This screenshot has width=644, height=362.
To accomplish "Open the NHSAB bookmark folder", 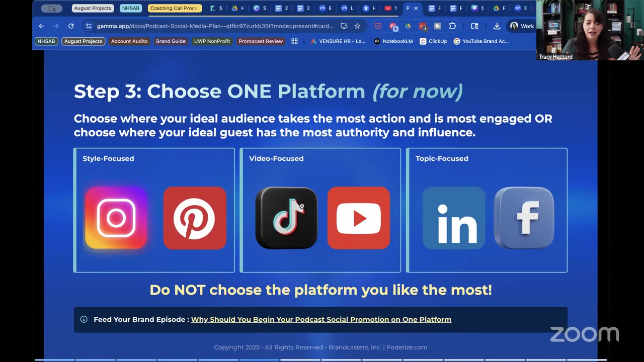I will click(46, 41).
